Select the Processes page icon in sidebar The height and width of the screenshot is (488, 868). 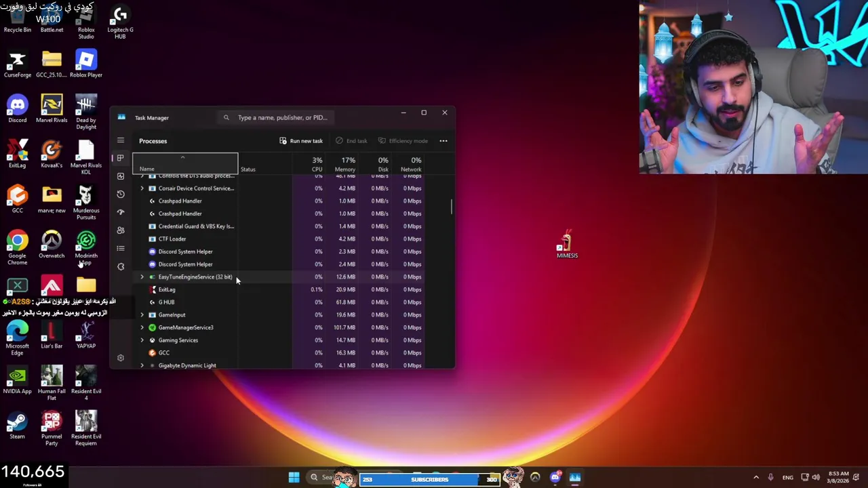[121, 158]
